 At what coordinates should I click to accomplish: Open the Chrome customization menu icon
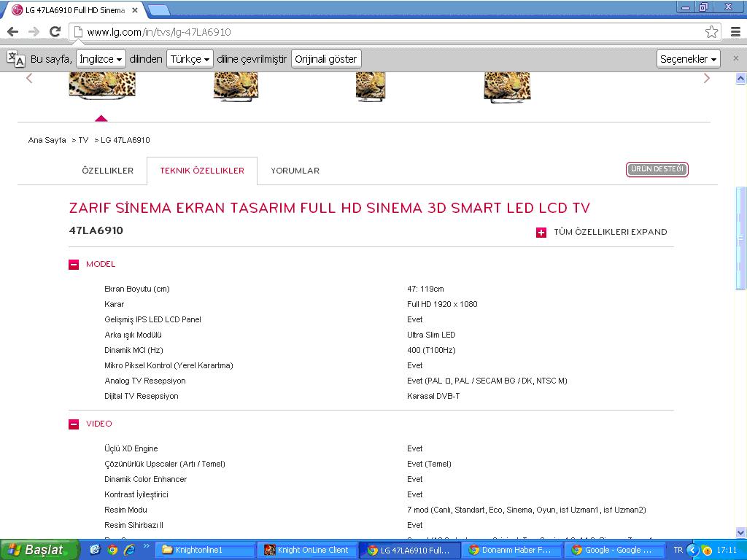pyautogui.click(x=735, y=32)
